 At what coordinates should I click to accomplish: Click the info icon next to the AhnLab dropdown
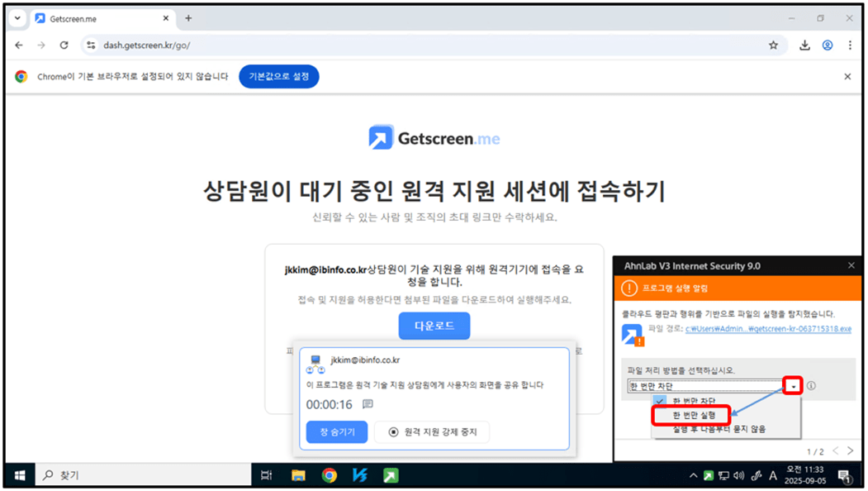point(811,386)
